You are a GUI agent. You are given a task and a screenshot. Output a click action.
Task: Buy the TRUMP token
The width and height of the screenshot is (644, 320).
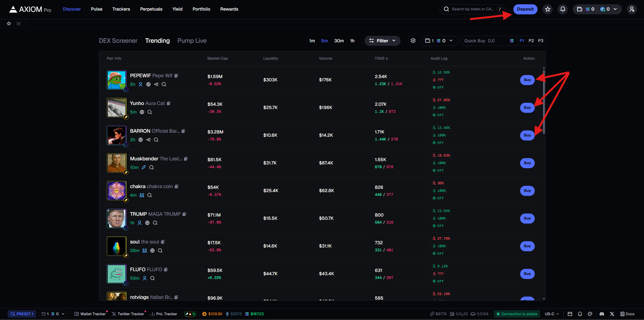(527, 218)
